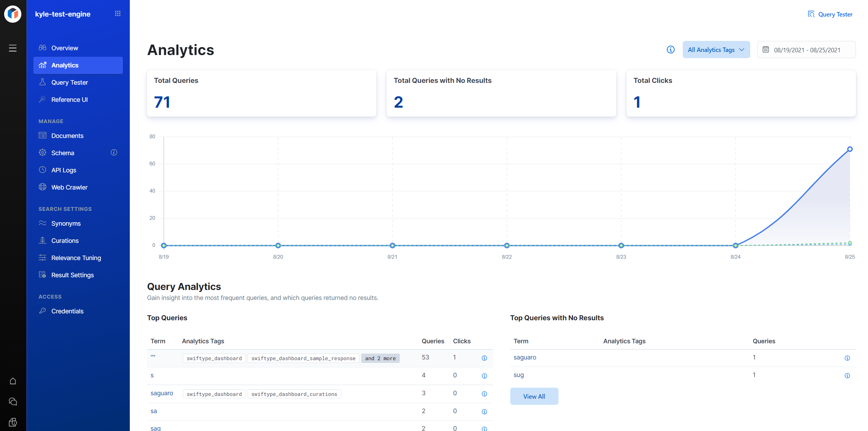Go to Relevance Tuning in sidebar

[x=76, y=258]
